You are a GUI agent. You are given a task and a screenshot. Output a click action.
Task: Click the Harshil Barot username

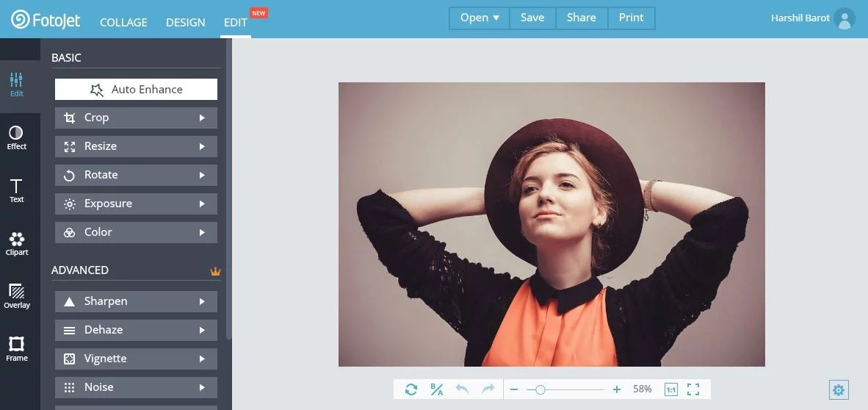[800, 18]
